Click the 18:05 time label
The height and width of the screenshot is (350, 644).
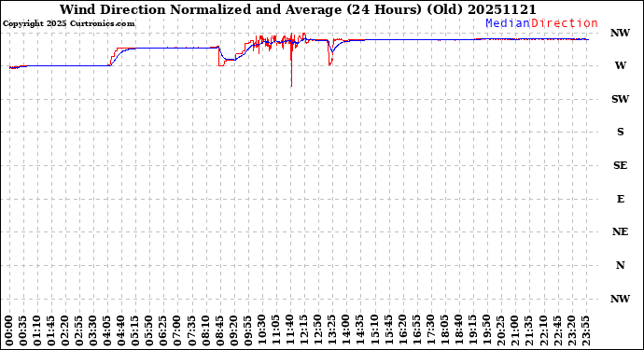[444, 331]
